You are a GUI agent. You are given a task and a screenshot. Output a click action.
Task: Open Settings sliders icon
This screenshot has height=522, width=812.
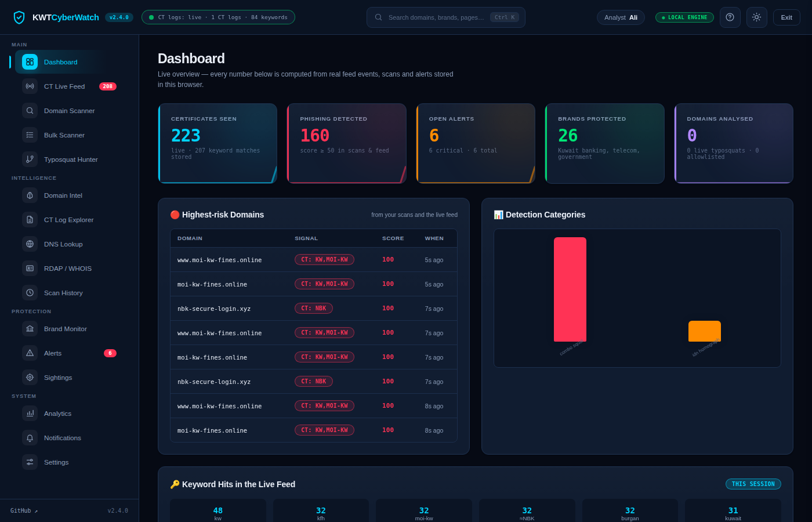coord(30,462)
